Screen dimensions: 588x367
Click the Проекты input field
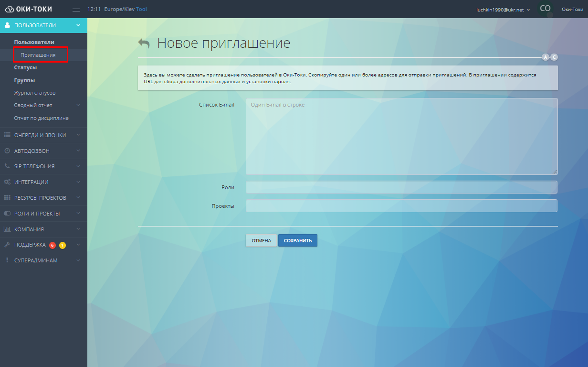coord(401,206)
